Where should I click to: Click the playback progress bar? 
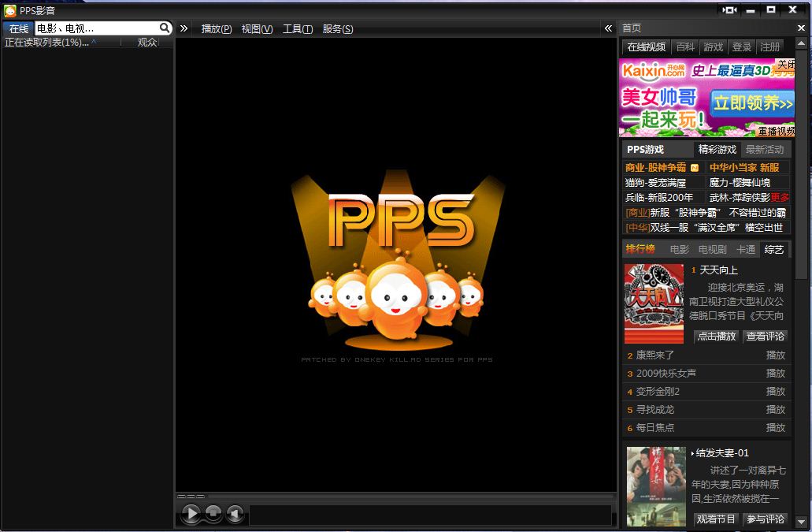pos(410,497)
